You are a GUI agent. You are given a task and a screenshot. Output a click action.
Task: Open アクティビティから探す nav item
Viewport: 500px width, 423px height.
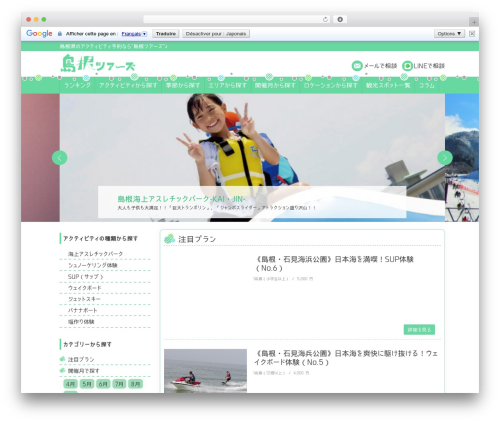pyautogui.click(x=128, y=85)
